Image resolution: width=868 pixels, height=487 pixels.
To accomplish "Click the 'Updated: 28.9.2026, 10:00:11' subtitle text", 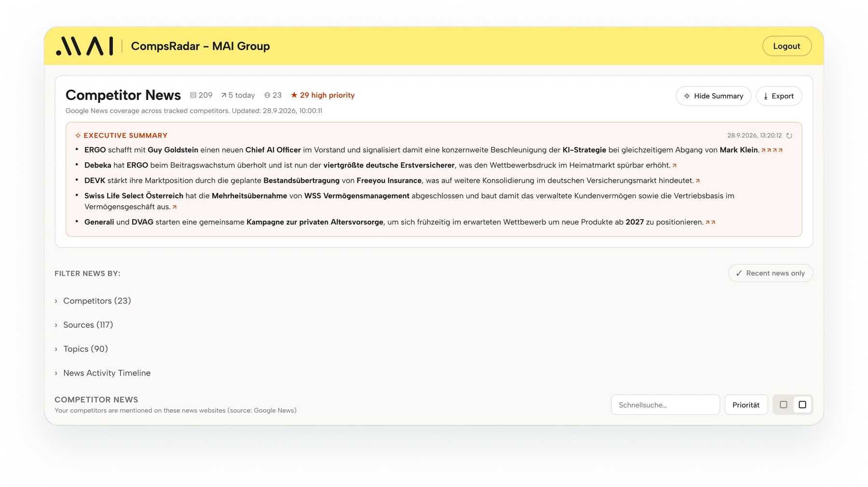I will coord(277,111).
